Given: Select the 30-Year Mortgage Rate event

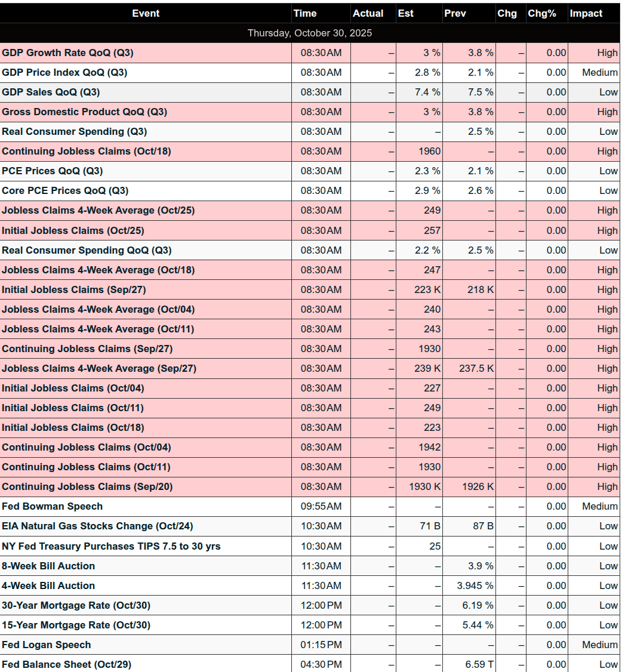Looking at the screenshot, I should (76, 605).
